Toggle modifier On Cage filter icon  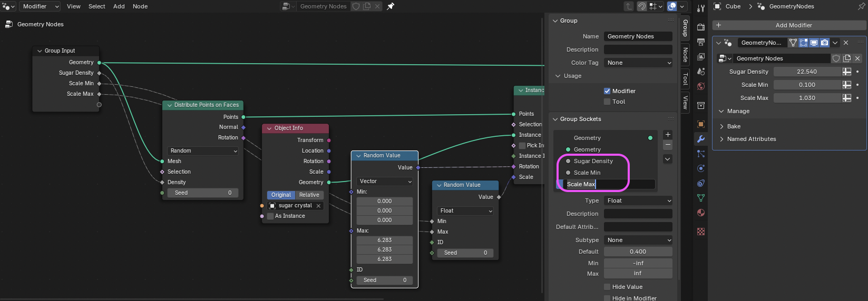tap(793, 43)
